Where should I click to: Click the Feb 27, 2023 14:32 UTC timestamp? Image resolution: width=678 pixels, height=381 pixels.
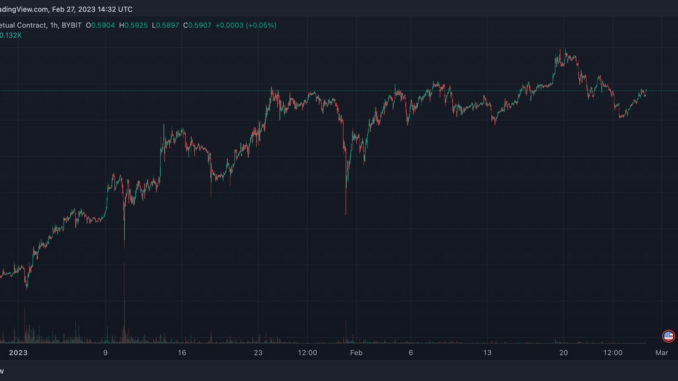click(92, 9)
